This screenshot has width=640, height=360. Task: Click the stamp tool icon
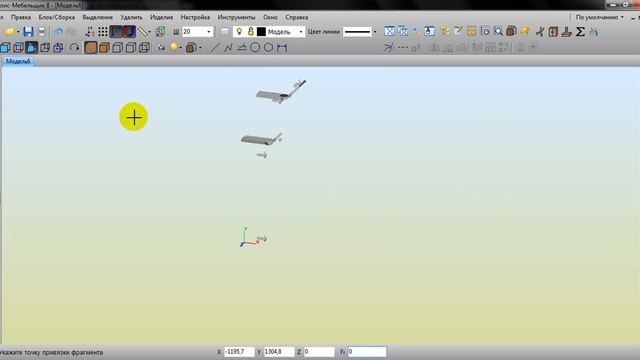(567, 31)
